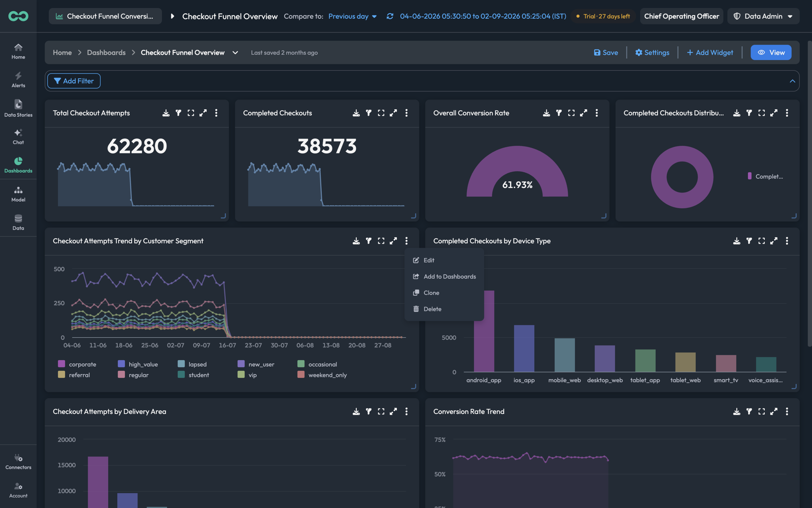The image size is (812, 508).
Task: Filter Checkout Attempts Trend by Customer Segment
Action: [x=368, y=241]
